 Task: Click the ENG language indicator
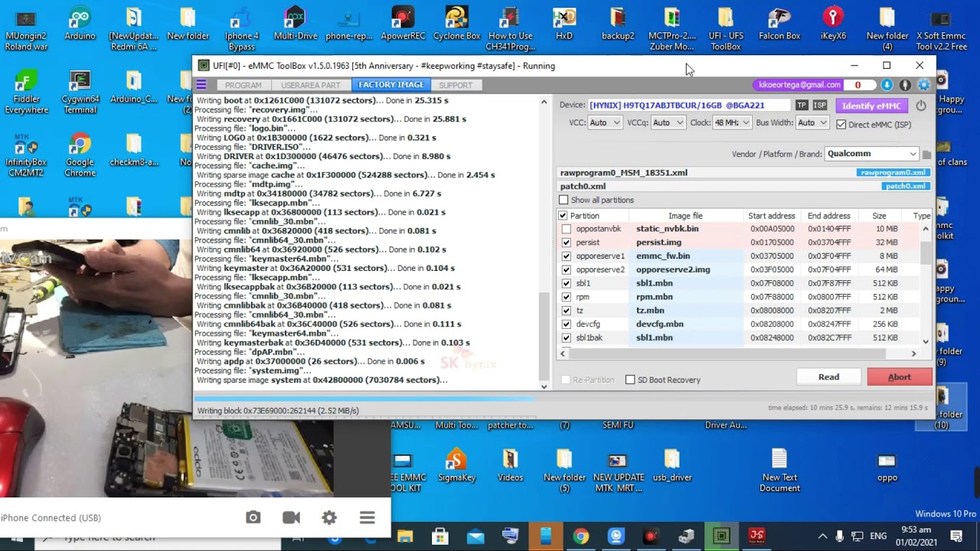click(879, 536)
